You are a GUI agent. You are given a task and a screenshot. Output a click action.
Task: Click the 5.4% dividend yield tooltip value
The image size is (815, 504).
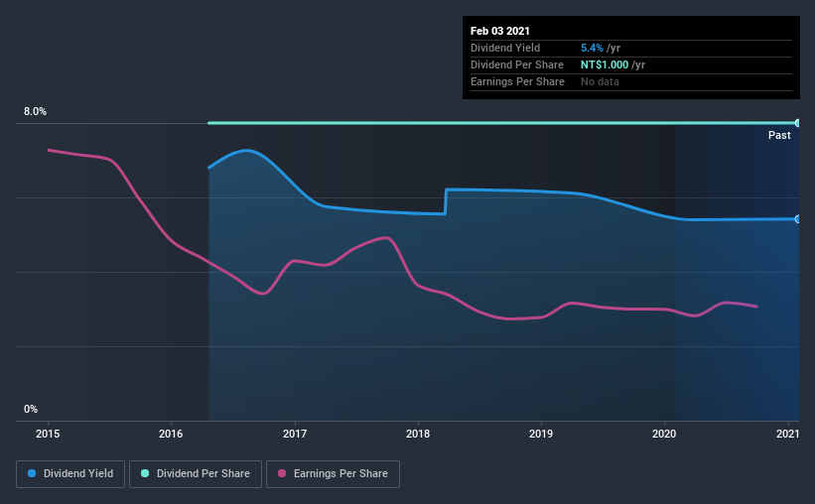click(x=592, y=48)
